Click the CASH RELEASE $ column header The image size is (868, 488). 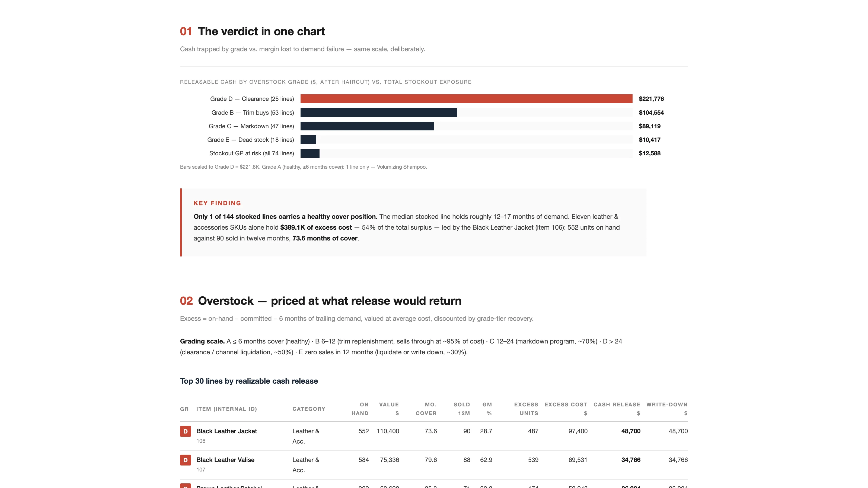[617, 409]
